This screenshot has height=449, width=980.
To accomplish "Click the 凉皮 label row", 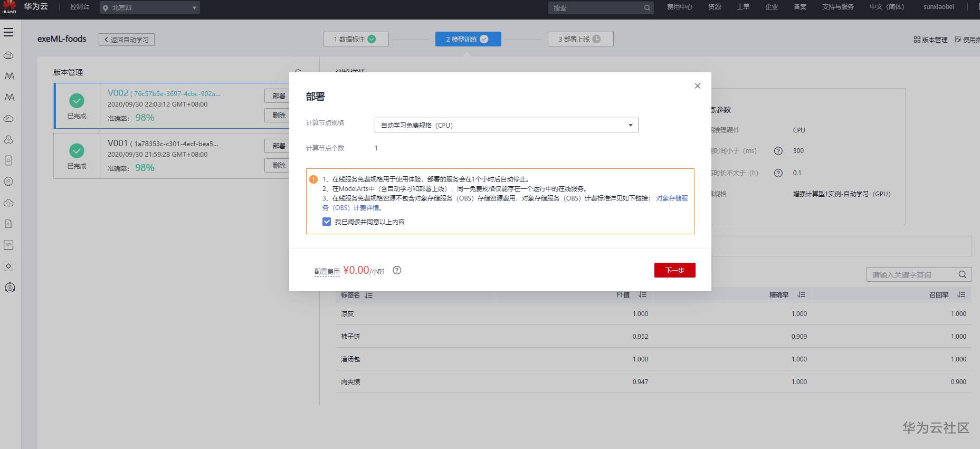I will [x=653, y=313].
